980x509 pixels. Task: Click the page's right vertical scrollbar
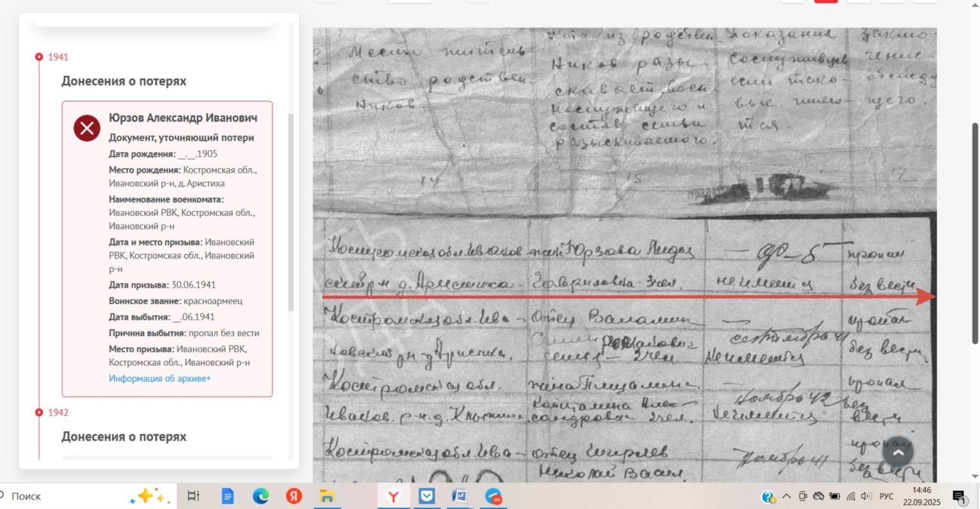point(975,231)
